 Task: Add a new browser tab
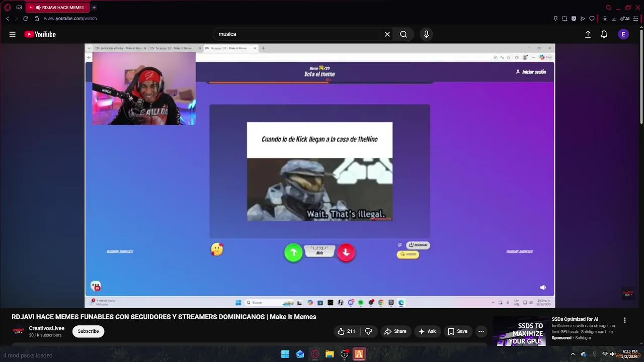(x=94, y=8)
